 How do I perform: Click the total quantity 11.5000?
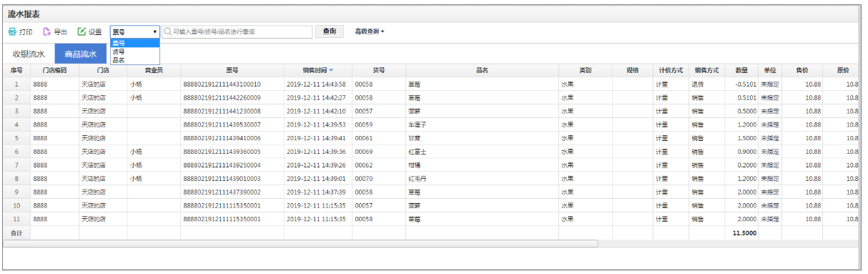pos(744,233)
